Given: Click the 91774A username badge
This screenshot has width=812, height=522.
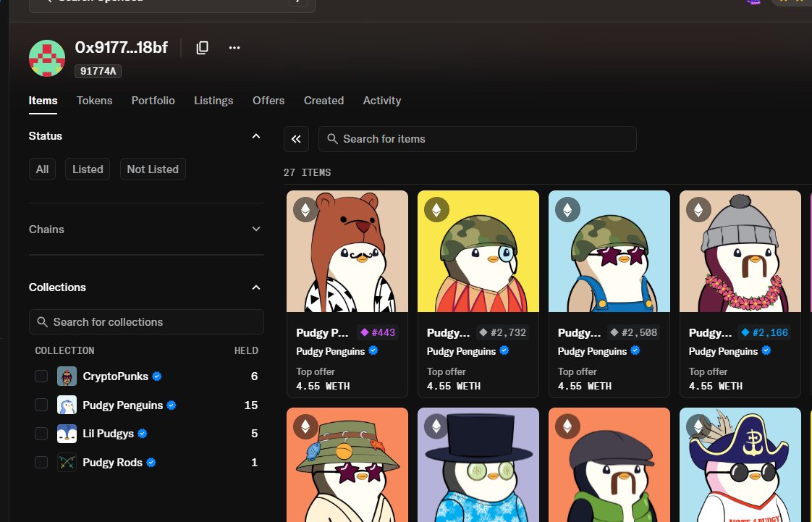Looking at the screenshot, I should point(98,71).
